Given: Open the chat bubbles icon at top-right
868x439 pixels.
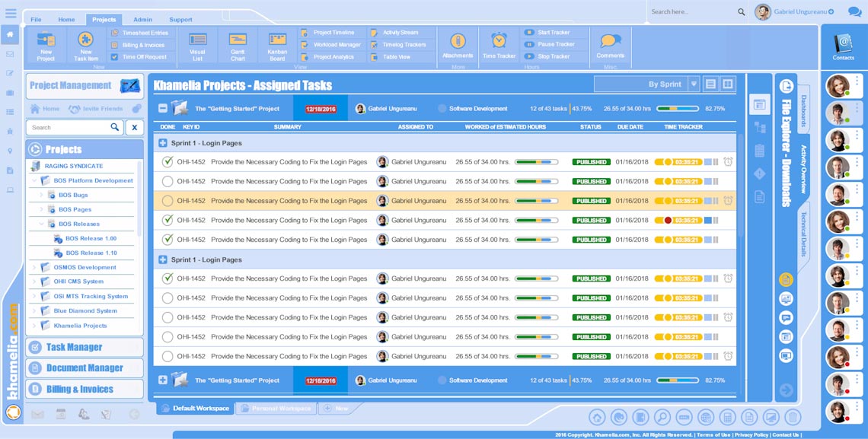Looking at the screenshot, I should [x=855, y=11].
